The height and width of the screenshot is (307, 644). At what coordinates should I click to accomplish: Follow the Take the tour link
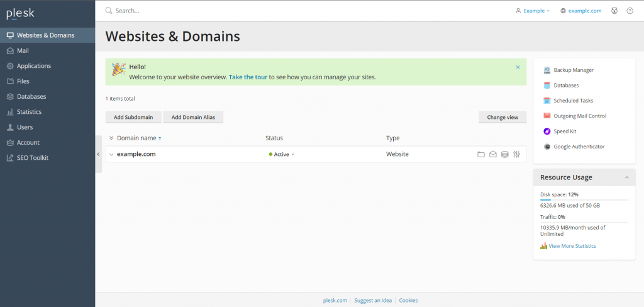pyautogui.click(x=248, y=77)
